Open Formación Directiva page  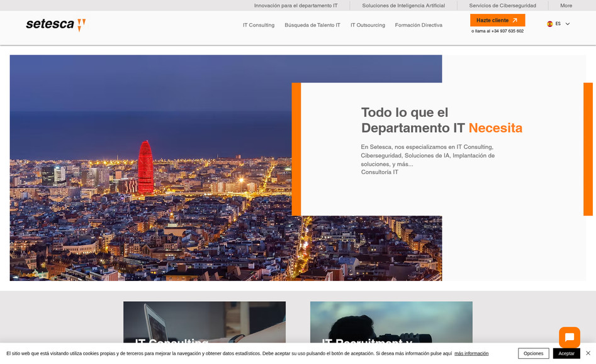pyautogui.click(x=418, y=25)
